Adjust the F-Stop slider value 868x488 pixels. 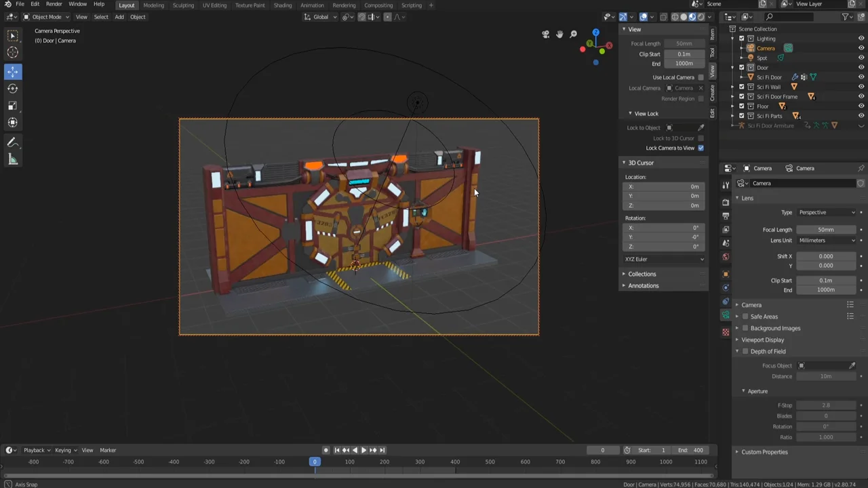(x=826, y=405)
